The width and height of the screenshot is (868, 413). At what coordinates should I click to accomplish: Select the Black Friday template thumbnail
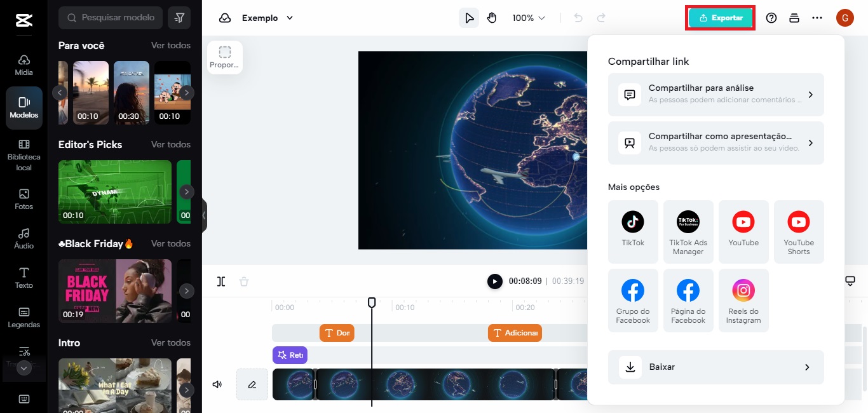coord(115,291)
